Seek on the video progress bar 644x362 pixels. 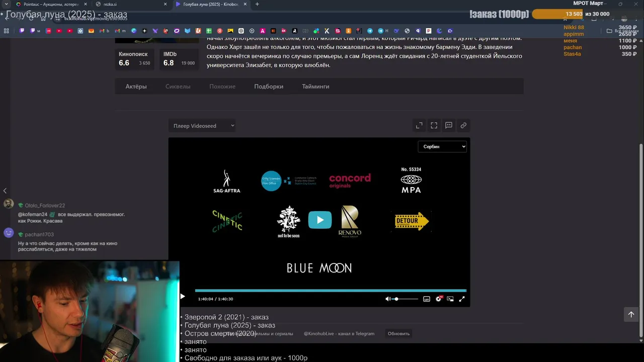point(331,291)
